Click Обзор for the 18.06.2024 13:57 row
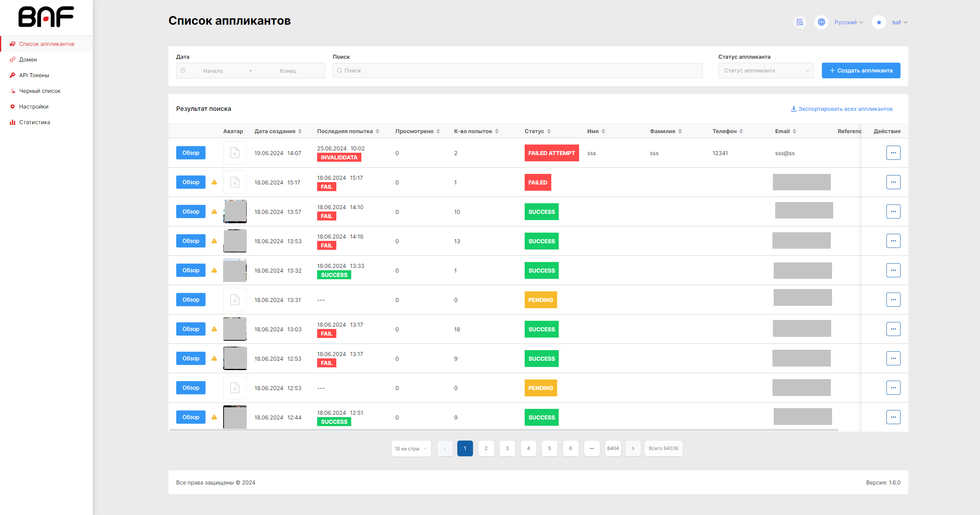Screen dimensions: 980x515 pyautogui.click(x=191, y=211)
